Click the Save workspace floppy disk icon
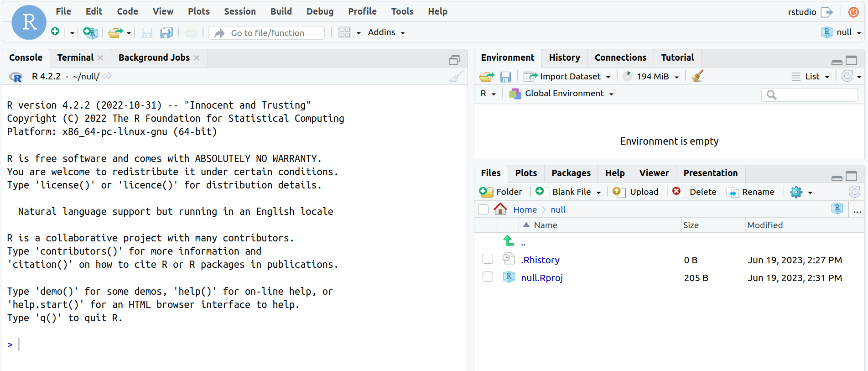Image resolution: width=868 pixels, height=371 pixels. click(x=505, y=77)
